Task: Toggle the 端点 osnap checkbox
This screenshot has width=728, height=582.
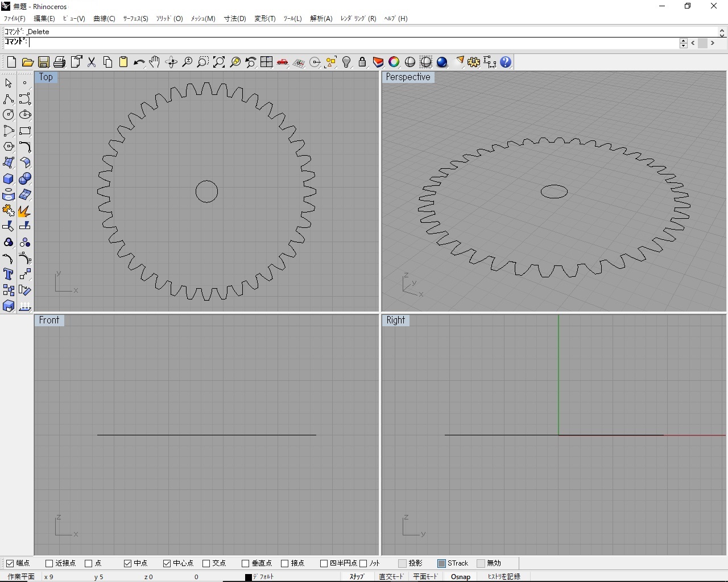Action: 10,563
